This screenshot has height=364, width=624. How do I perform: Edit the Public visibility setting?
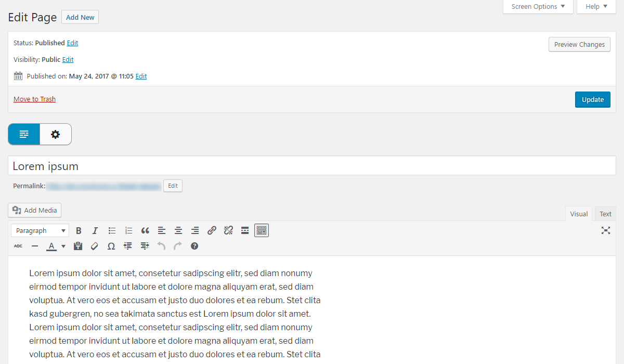(x=68, y=60)
